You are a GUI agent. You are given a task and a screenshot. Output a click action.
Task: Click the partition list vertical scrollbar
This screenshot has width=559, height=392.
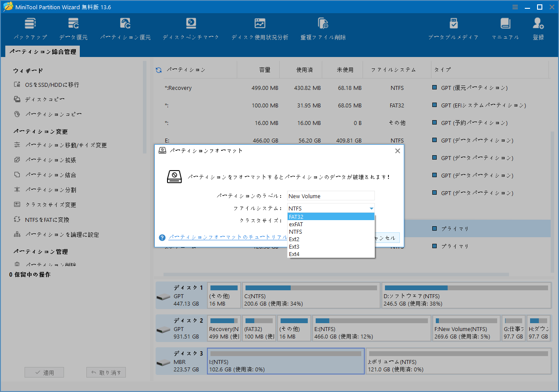(553, 202)
